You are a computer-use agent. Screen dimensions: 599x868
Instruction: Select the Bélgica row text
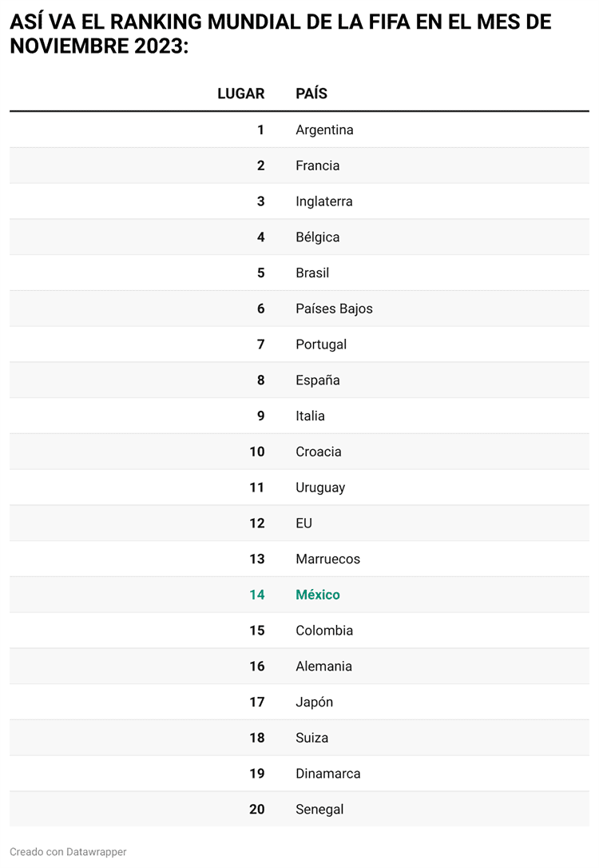tap(318, 237)
